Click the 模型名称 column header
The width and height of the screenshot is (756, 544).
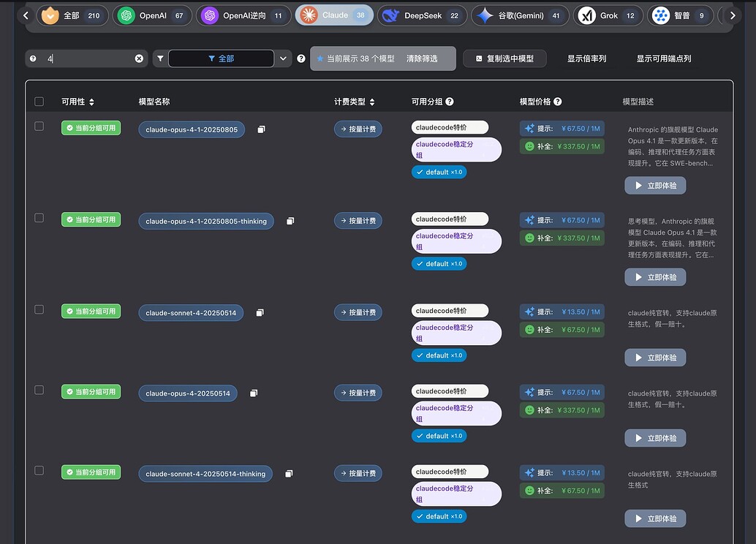pyautogui.click(x=154, y=102)
